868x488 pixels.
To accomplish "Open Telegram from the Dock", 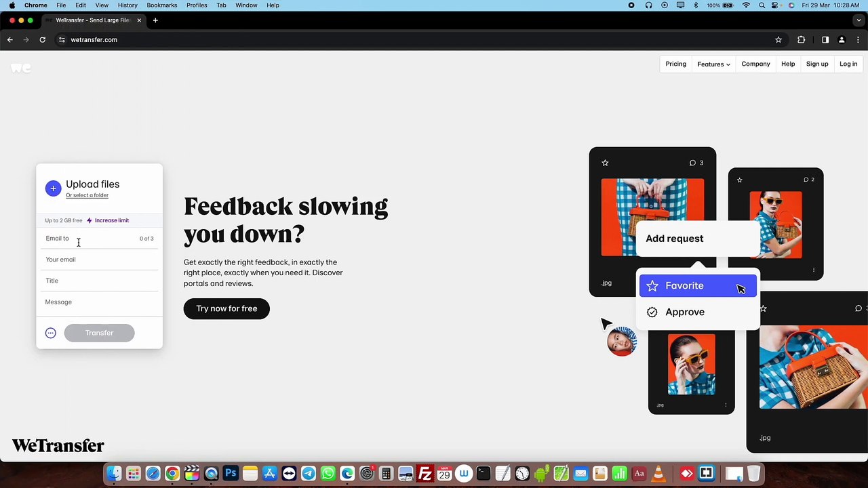I will (x=309, y=474).
